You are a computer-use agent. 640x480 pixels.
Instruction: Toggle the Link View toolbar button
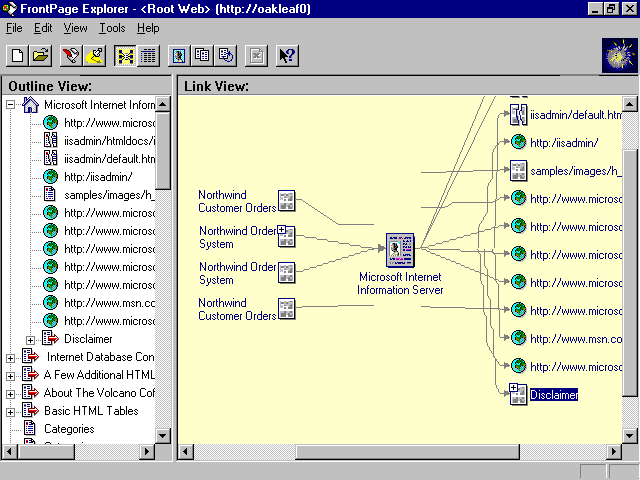(x=125, y=55)
